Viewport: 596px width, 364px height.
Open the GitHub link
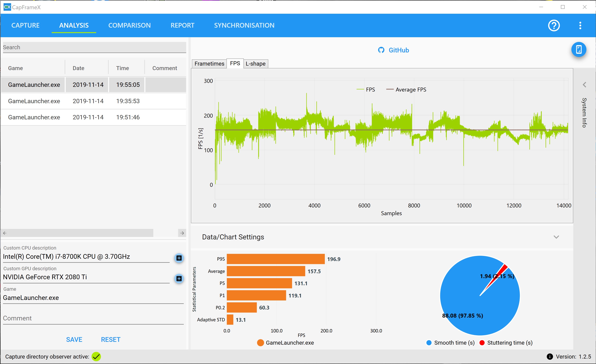coord(399,50)
